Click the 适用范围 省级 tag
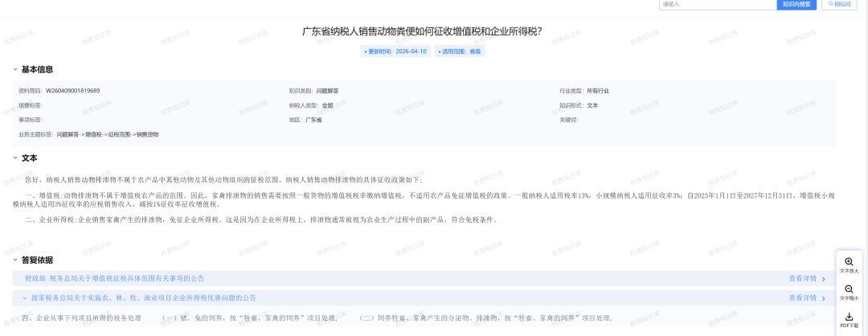This screenshot has height=336, width=868. pos(461,51)
